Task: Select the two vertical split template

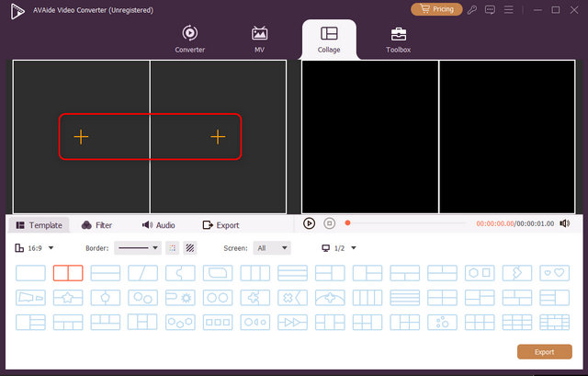Action: point(68,273)
